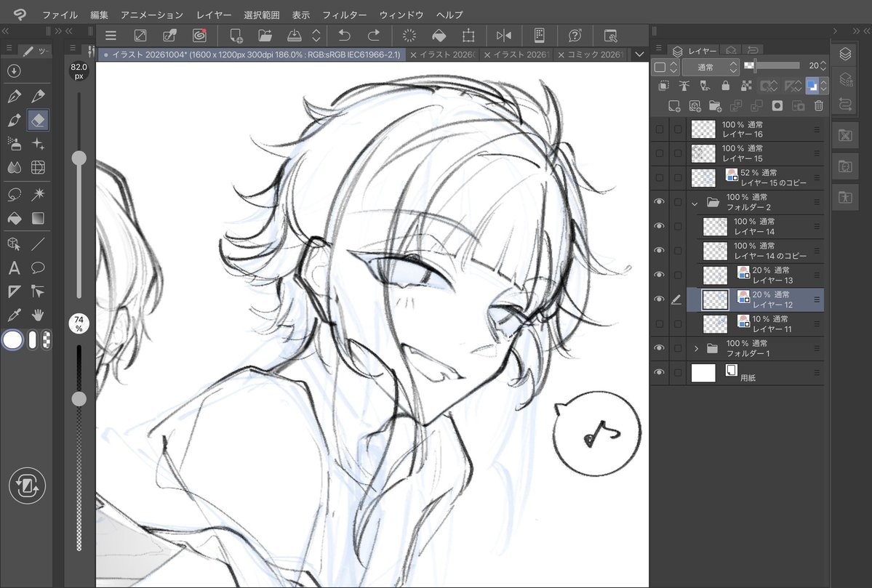Select the Ruler tool
The width and height of the screenshot is (872, 588).
click(x=15, y=291)
